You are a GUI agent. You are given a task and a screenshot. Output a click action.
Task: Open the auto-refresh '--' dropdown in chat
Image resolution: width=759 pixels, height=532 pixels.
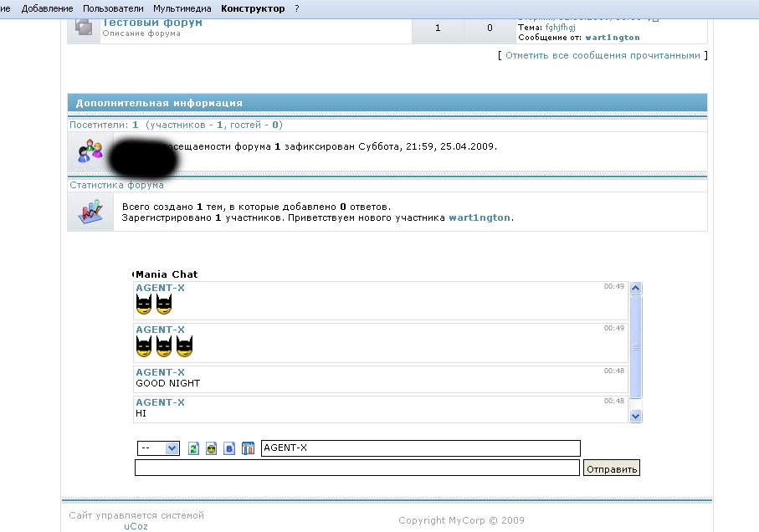click(x=158, y=448)
